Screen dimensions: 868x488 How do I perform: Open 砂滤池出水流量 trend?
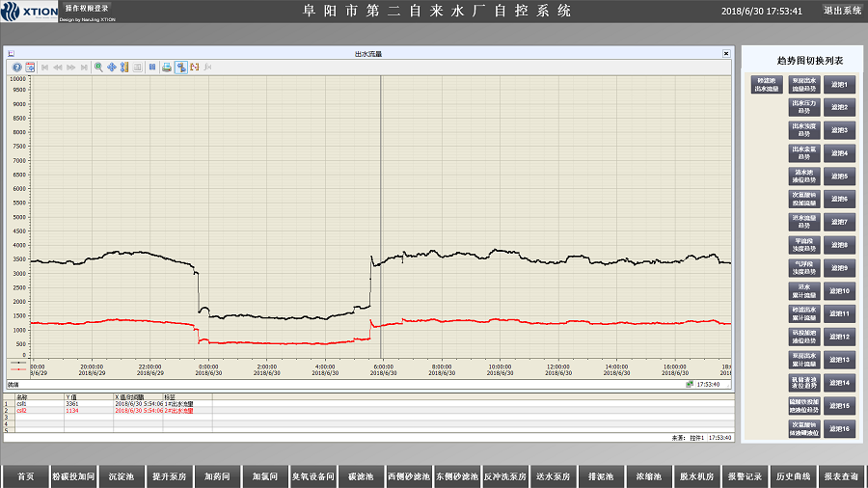tap(767, 85)
